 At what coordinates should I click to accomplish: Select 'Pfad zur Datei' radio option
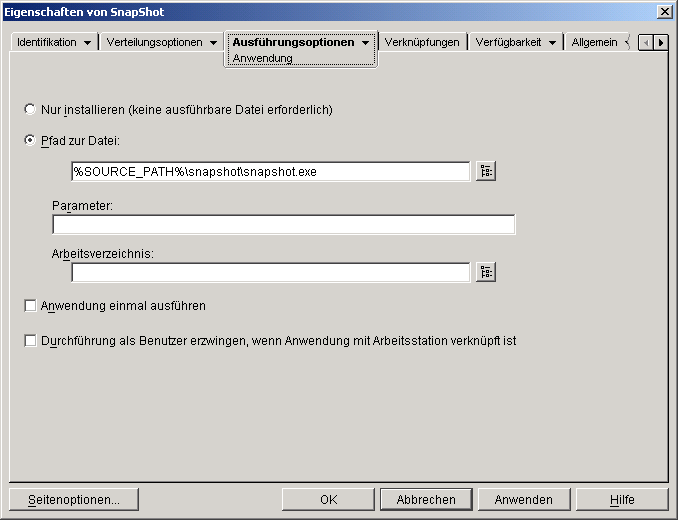[29, 140]
